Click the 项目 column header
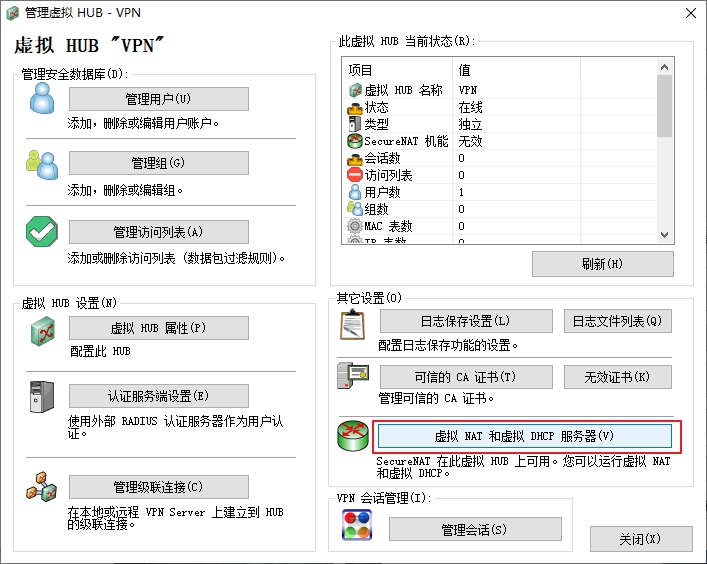This screenshot has height=564, width=707. pos(398,70)
